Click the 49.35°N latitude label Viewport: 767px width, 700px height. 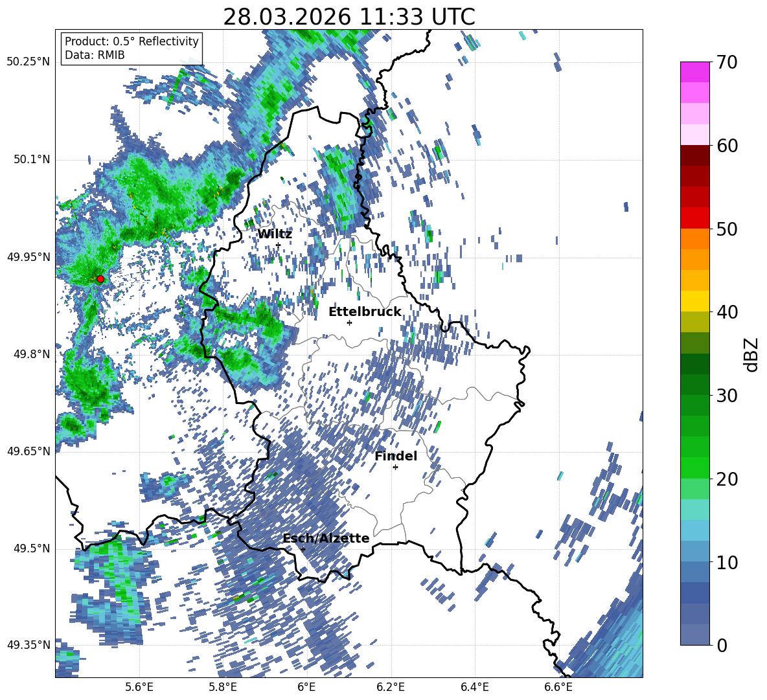click(29, 645)
